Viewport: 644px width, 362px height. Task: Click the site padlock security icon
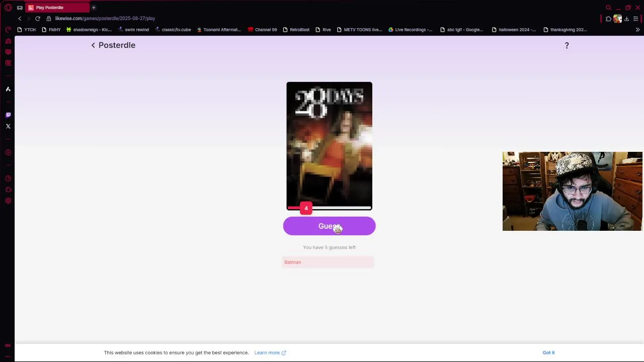[x=49, y=19]
